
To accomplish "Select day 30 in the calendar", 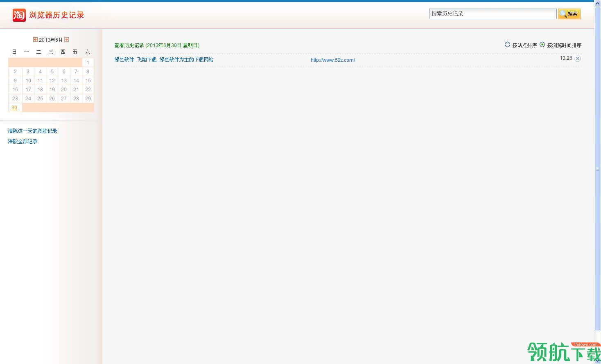I will click(x=14, y=108).
